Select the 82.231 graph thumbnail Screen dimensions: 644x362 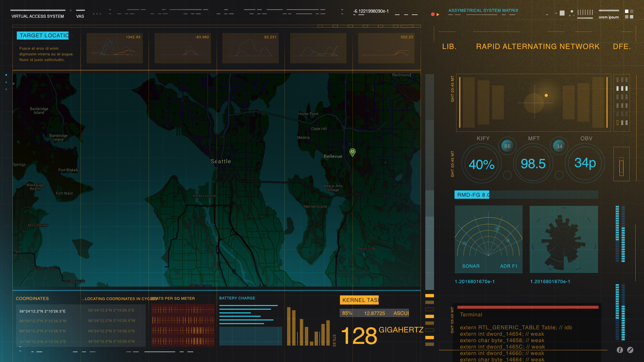click(x=251, y=48)
